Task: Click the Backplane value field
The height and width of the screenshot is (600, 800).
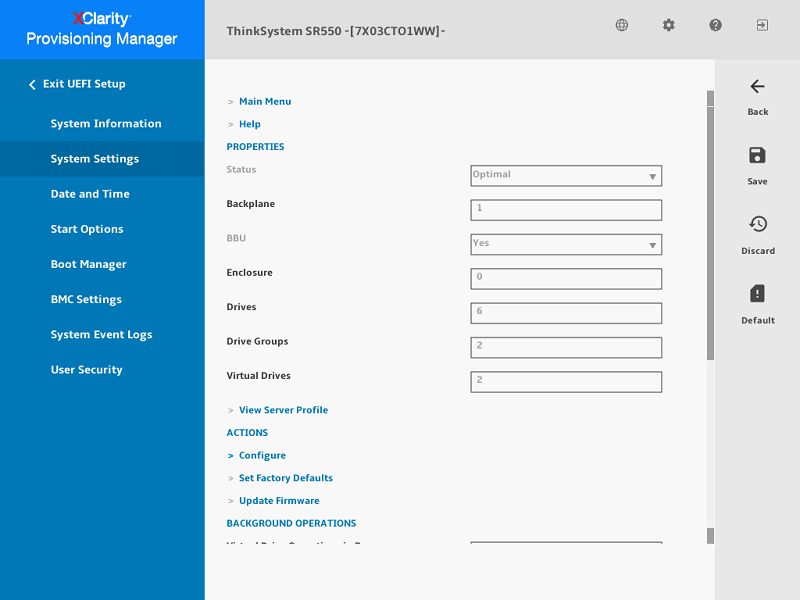Action: pyautogui.click(x=566, y=210)
